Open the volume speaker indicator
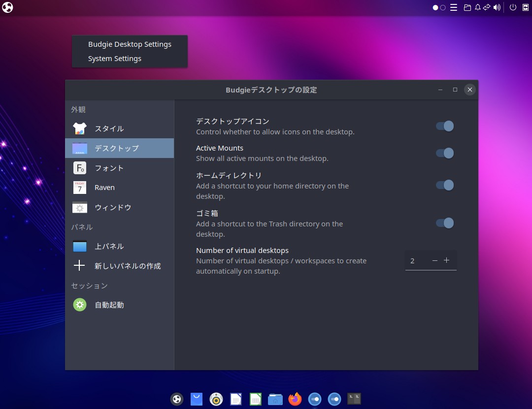The height and width of the screenshot is (409, 532). (x=497, y=7)
